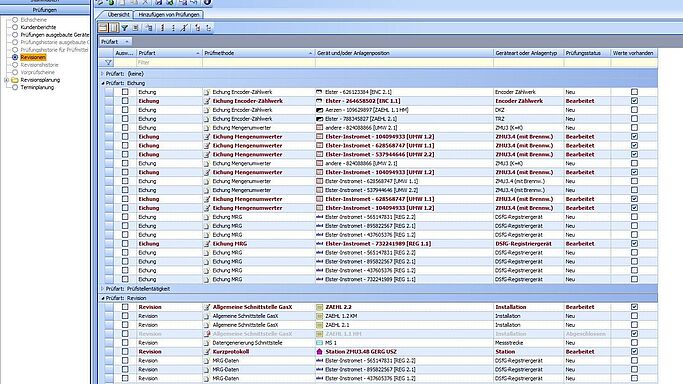Click the folder icon beside Revisionsplanung
Viewport: 683px width, 384px height.
[x=15, y=80]
